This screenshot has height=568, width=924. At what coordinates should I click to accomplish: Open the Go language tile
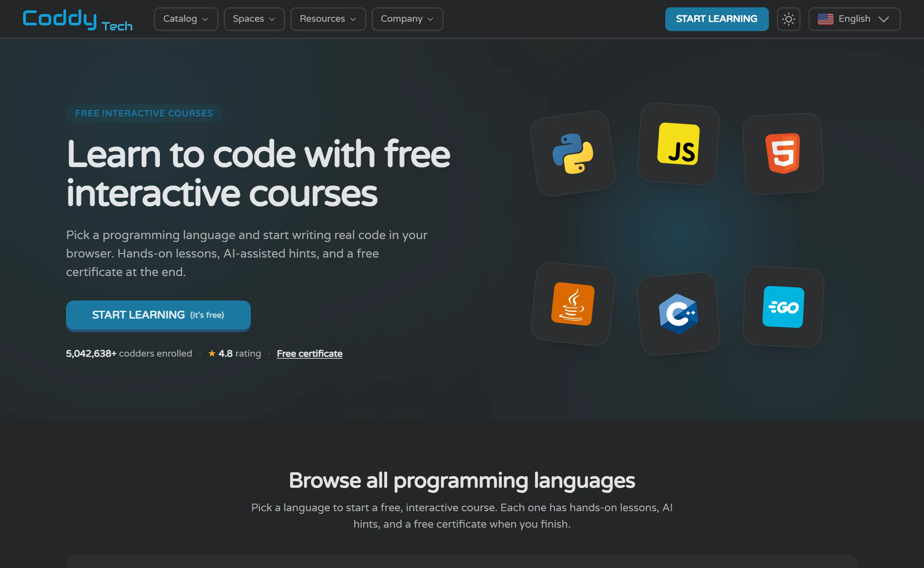click(783, 307)
